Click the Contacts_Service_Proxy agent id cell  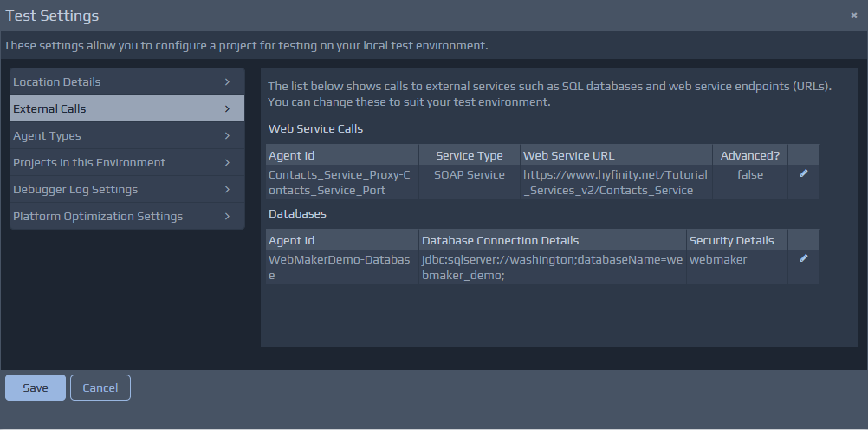click(341, 182)
